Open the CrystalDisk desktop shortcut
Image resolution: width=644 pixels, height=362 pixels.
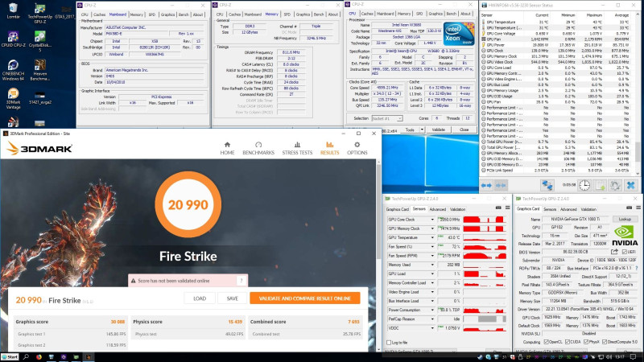point(39,41)
